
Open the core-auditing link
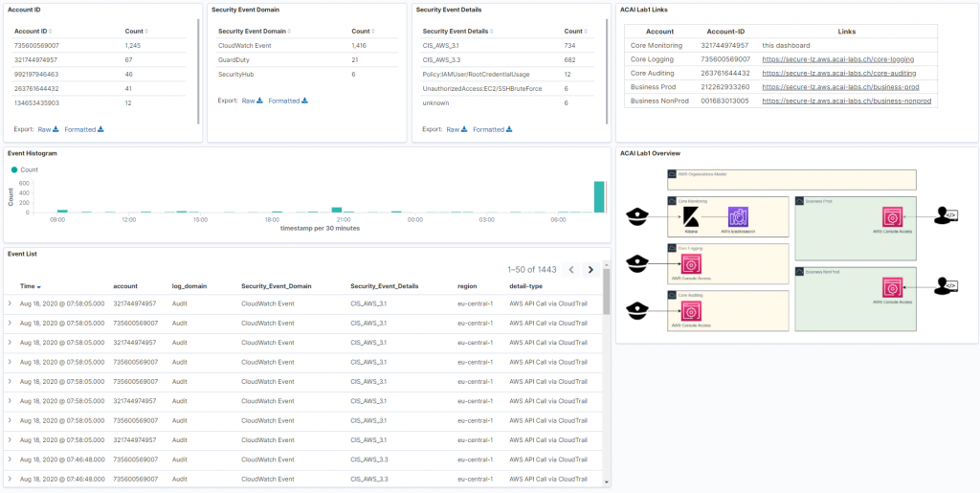838,73
